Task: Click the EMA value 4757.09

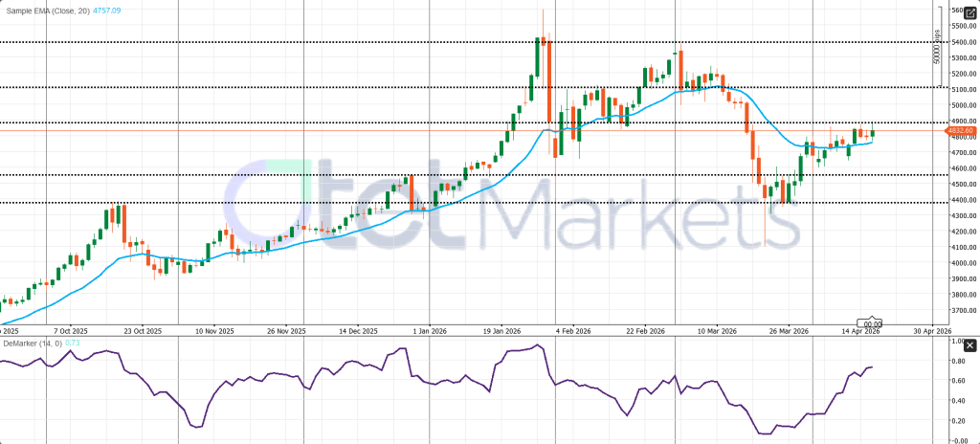Action: [104, 9]
